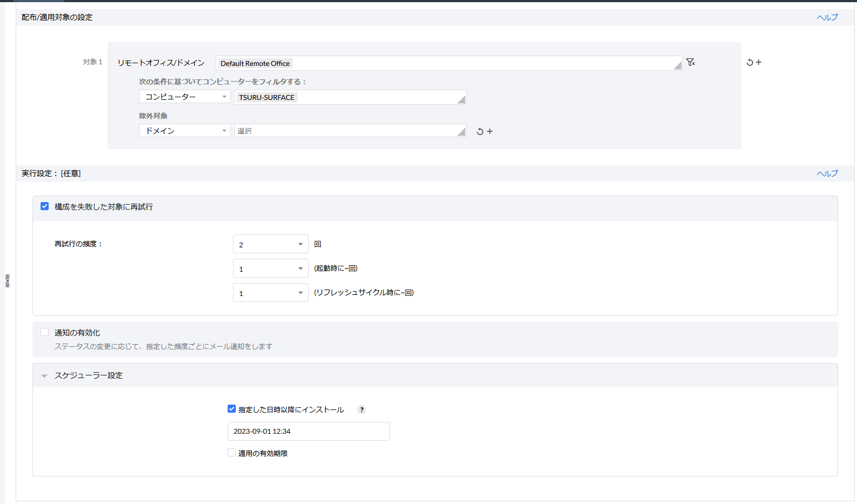857x504 pixels.
Task: Add an exclusion row with plus icon
Action: click(x=490, y=131)
